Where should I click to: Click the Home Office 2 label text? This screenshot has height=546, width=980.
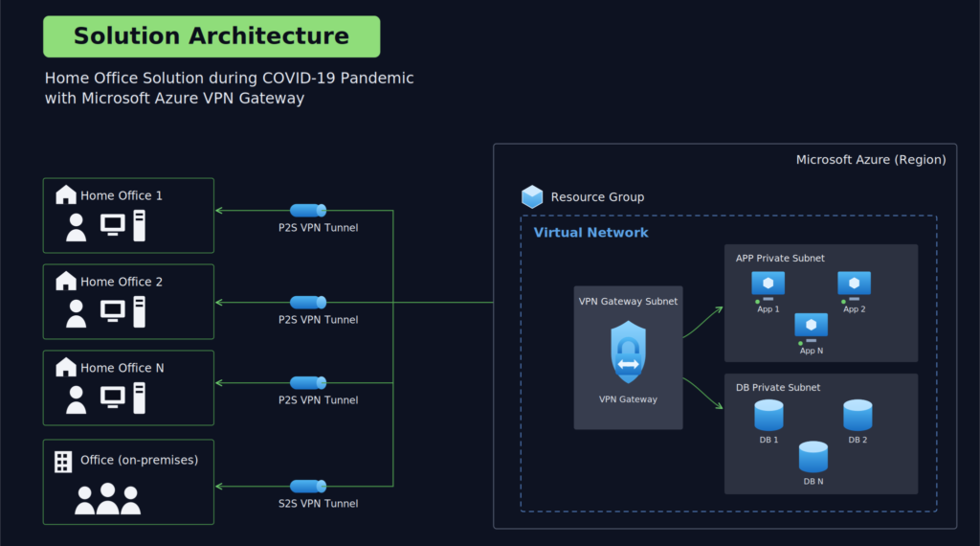coord(122,282)
